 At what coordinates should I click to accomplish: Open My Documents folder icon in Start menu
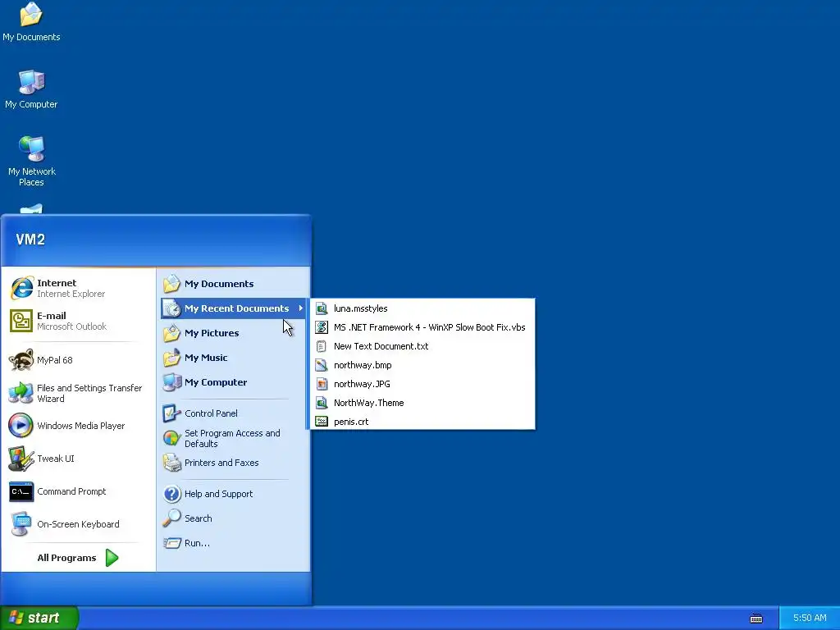(172, 284)
